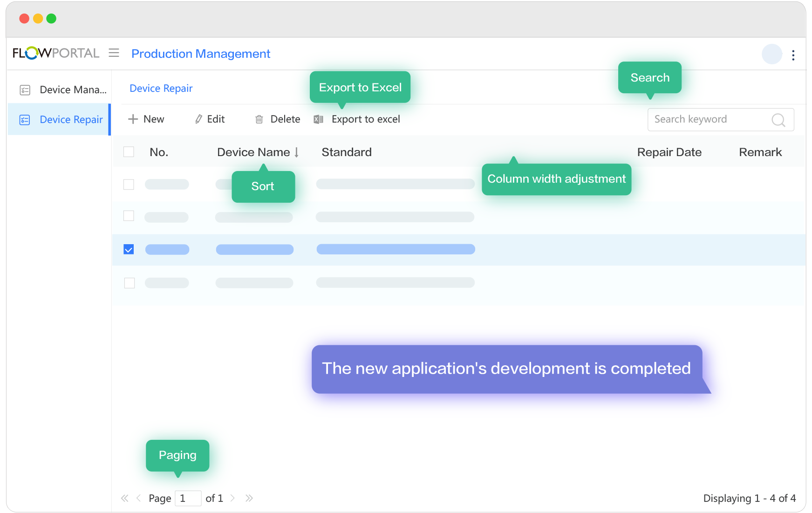The width and height of the screenshot is (812, 513).
Task: Click the magnifier search icon
Action: click(778, 120)
